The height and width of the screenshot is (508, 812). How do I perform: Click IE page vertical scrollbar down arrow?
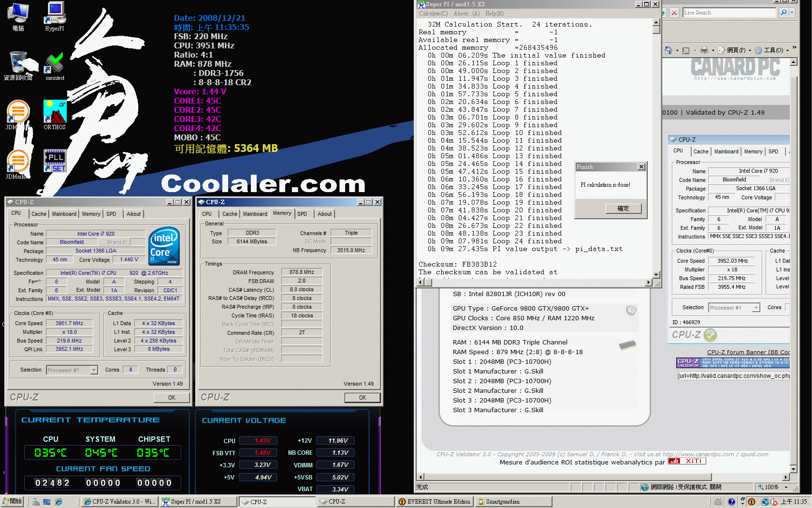tap(793, 469)
